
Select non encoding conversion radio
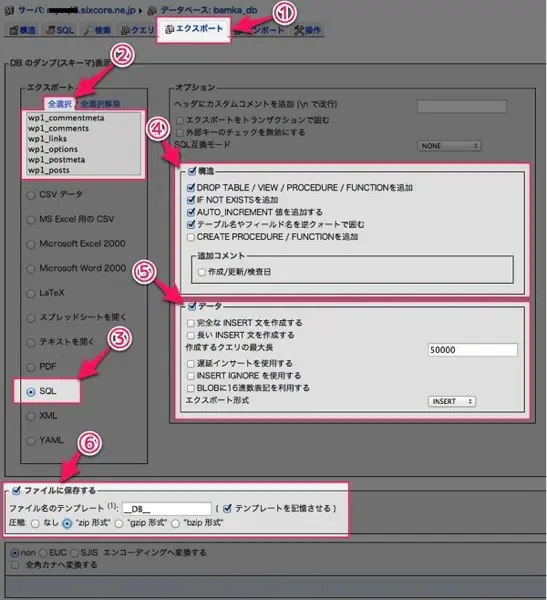point(15,553)
